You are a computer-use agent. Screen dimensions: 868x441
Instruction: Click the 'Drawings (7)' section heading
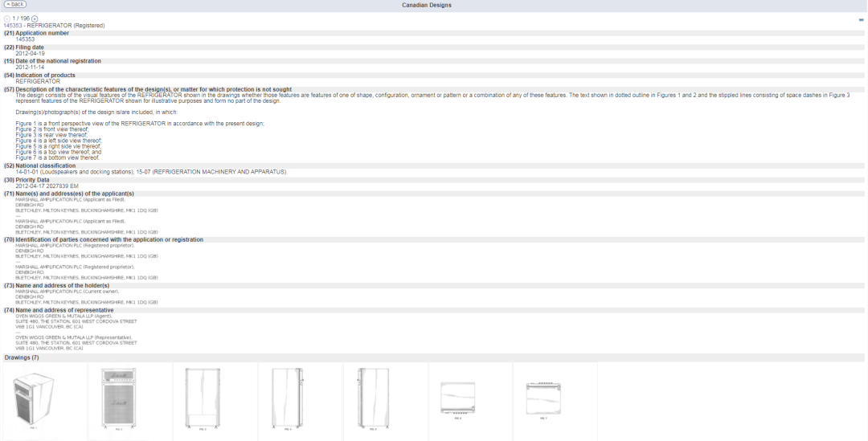[x=22, y=358]
